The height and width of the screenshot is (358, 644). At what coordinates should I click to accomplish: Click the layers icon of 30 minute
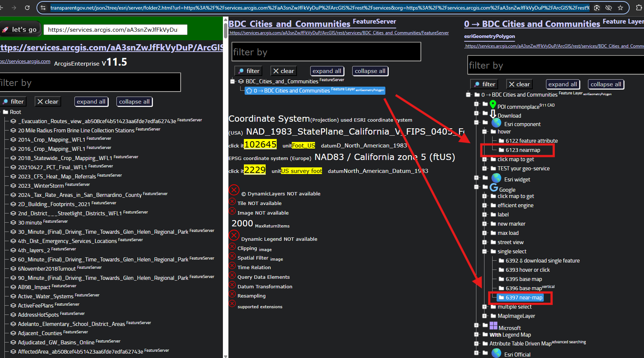click(x=13, y=223)
